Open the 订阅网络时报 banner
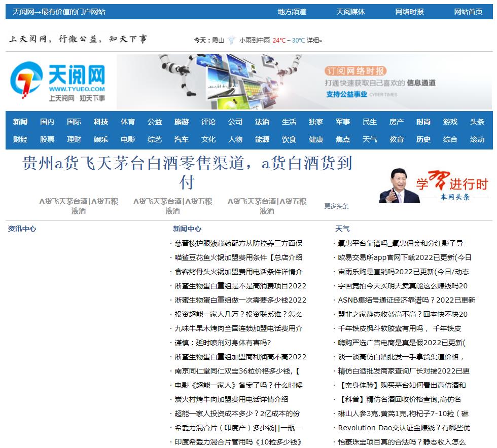Image resolution: width=497 pixels, height=448 pixels. (304, 82)
